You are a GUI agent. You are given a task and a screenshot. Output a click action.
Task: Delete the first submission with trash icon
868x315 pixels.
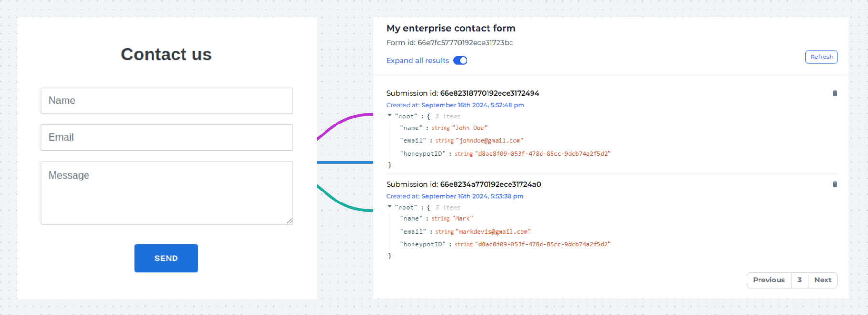pos(835,93)
